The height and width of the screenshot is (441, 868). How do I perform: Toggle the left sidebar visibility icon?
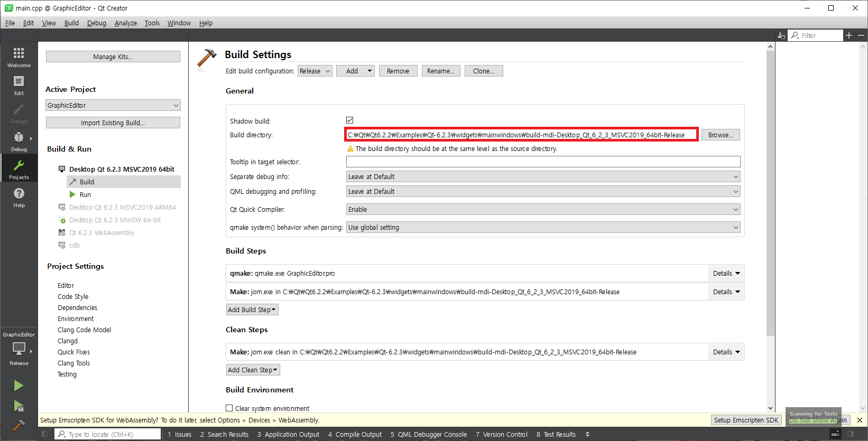(x=45, y=434)
